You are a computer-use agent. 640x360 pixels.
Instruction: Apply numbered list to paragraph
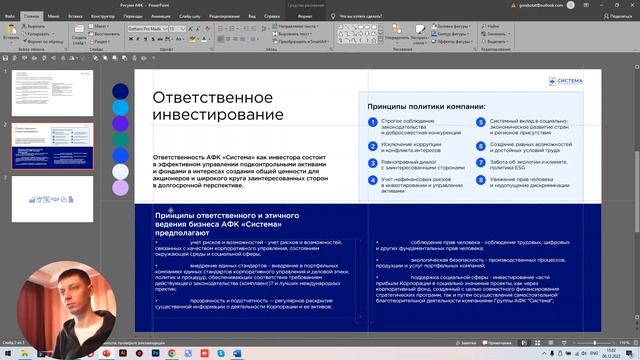(x=232, y=29)
